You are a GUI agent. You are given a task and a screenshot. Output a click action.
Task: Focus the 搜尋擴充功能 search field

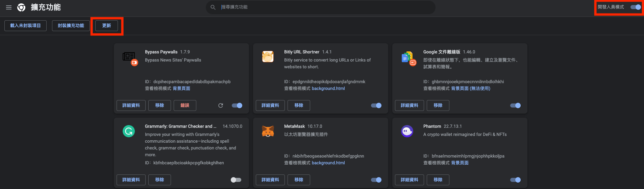[320, 7]
